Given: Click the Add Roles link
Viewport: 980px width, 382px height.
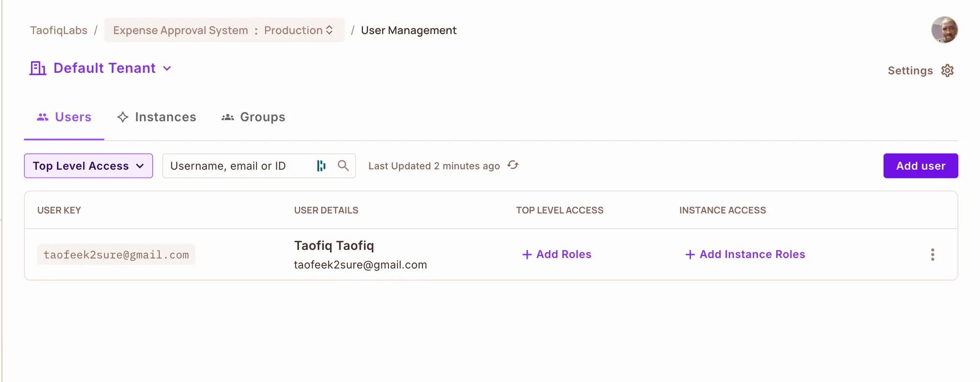Looking at the screenshot, I should coord(557,255).
